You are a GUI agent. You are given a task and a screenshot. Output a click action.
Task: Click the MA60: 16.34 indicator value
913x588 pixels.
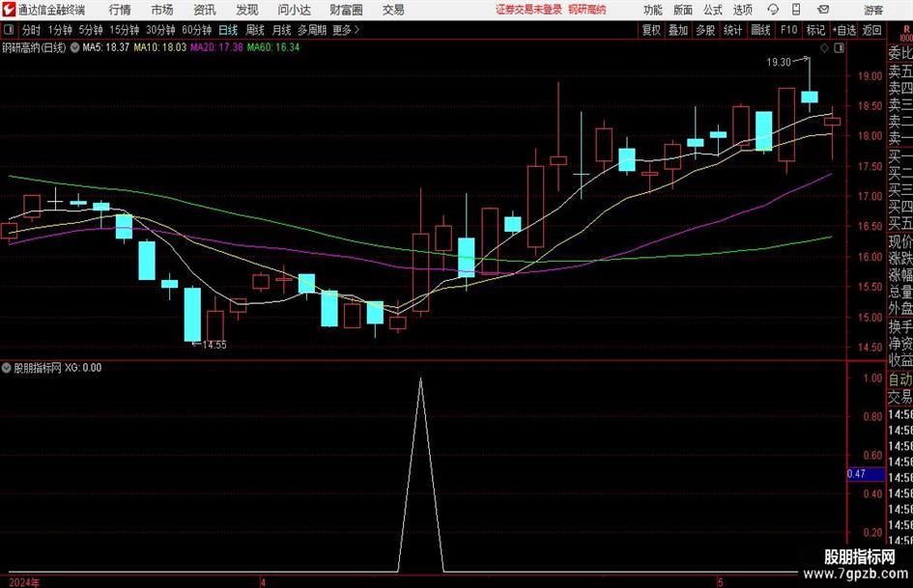pos(273,47)
